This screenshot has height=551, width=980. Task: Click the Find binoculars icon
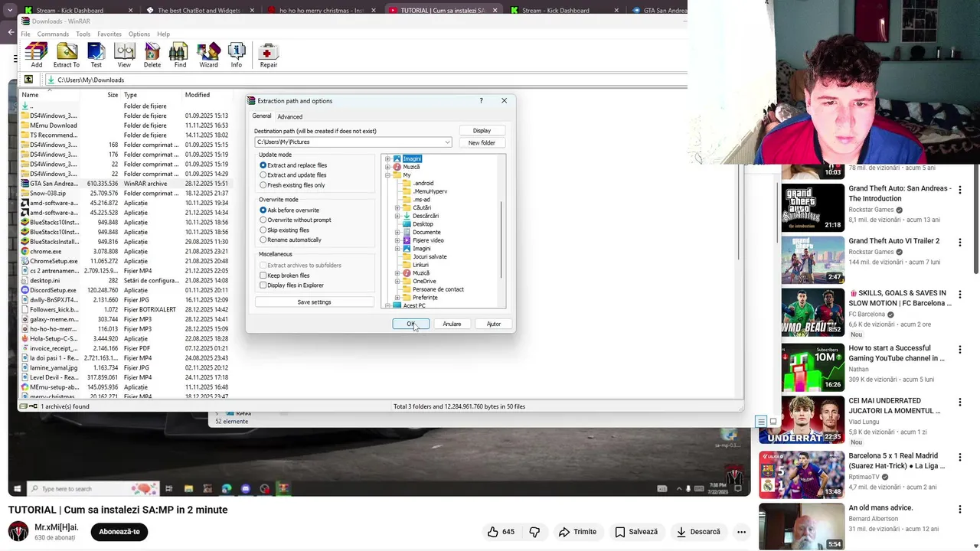(x=179, y=55)
